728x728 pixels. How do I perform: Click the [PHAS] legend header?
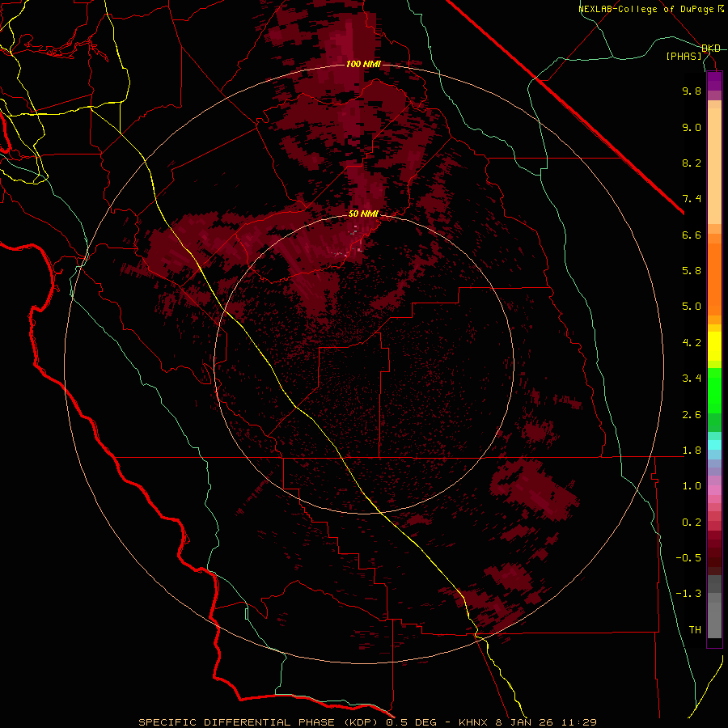[x=684, y=57]
